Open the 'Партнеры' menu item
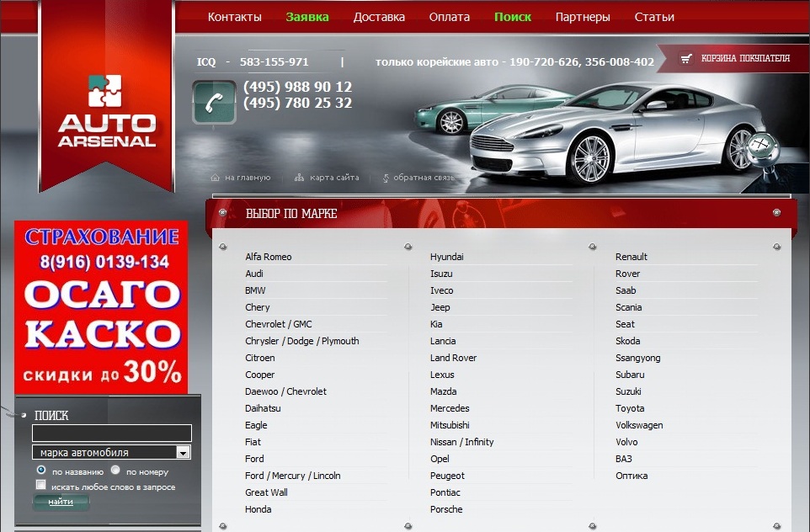 point(583,17)
